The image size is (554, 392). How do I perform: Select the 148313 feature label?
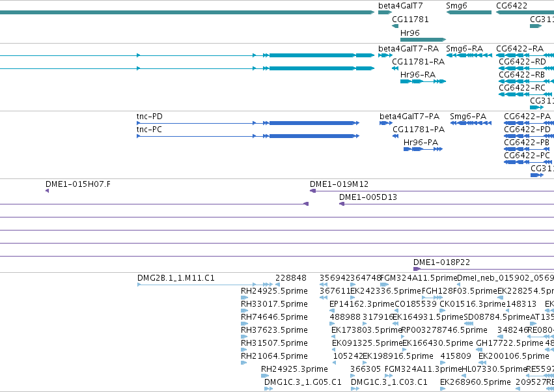521,304
